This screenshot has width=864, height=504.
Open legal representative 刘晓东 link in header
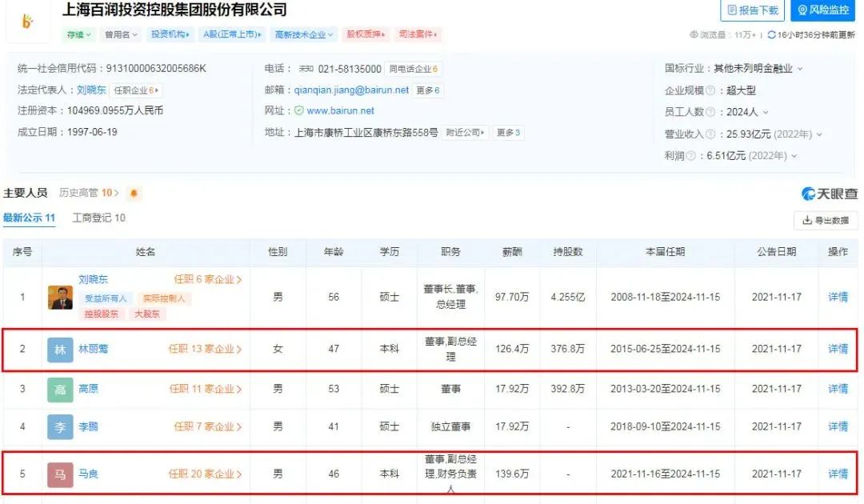coord(91,90)
